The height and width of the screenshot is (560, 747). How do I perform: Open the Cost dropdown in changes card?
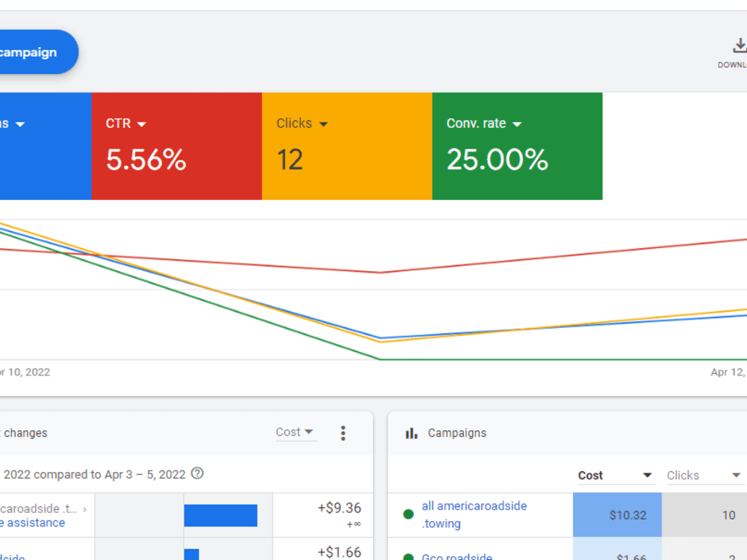(x=295, y=432)
